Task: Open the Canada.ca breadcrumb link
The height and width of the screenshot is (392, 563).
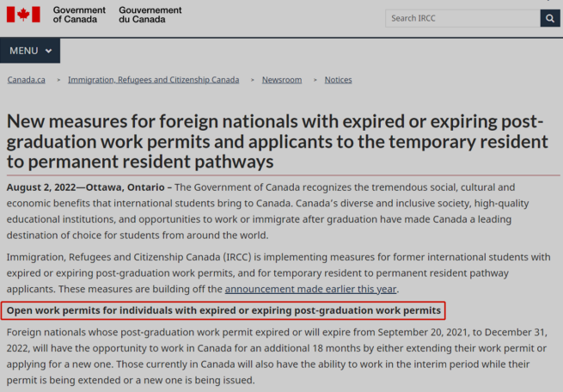Action: 26,80
